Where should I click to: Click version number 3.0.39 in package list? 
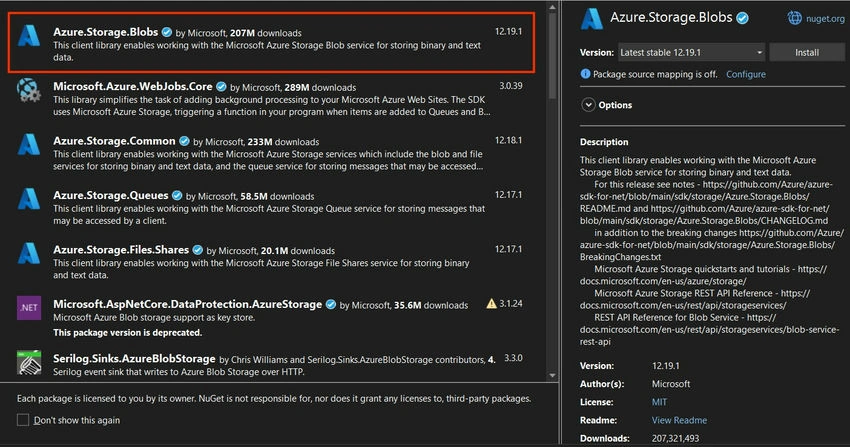pyautogui.click(x=511, y=86)
